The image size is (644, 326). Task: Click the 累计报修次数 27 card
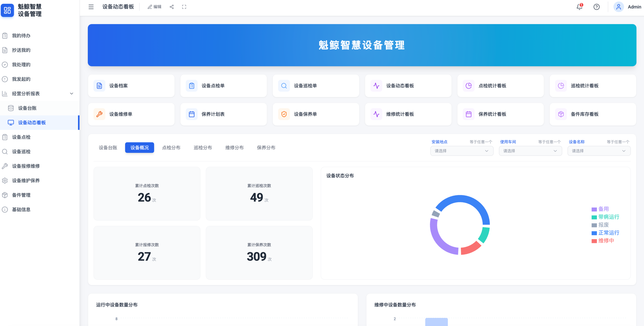(147, 253)
